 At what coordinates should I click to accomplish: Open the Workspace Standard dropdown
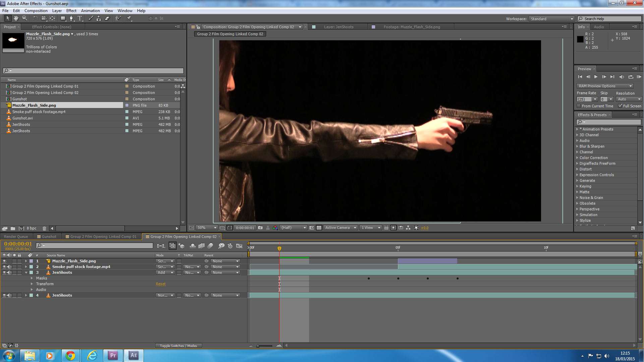tap(552, 19)
